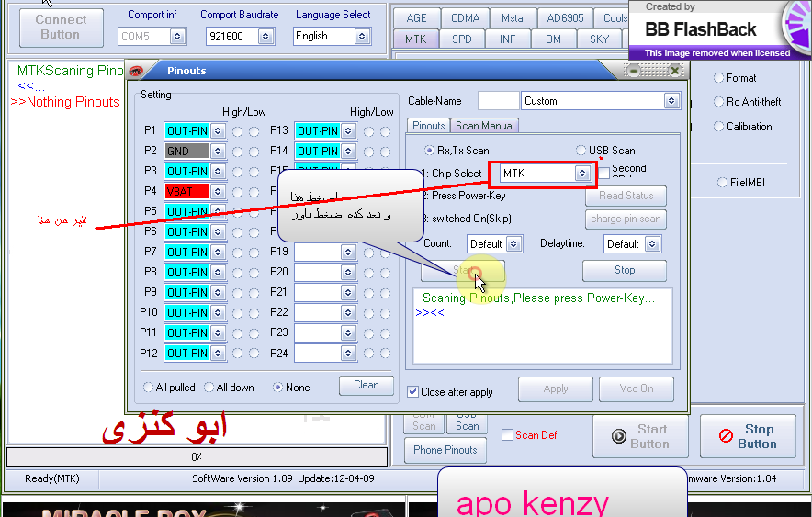Click the main window Stop Button

[748, 436]
